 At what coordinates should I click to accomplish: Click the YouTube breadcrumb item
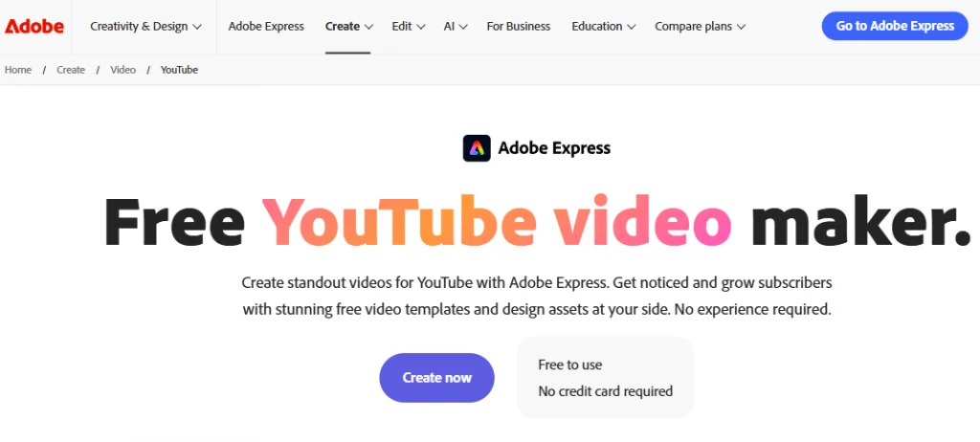pyautogui.click(x=179, y=70)
